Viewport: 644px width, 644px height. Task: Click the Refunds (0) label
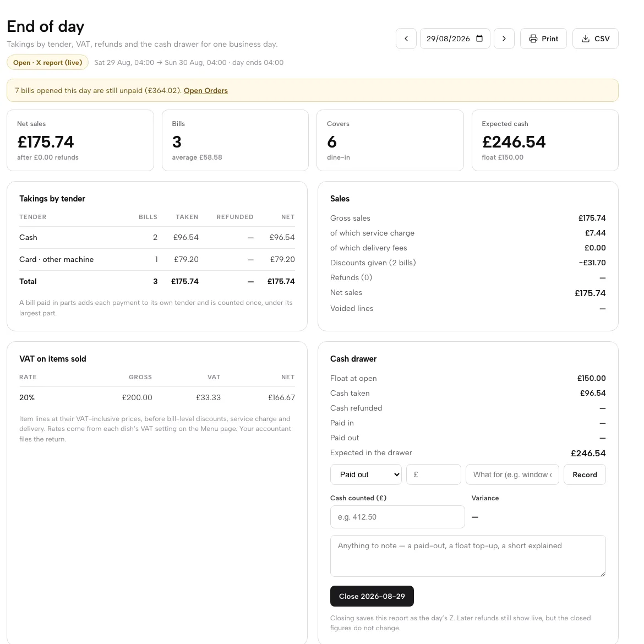click(351, 277)
